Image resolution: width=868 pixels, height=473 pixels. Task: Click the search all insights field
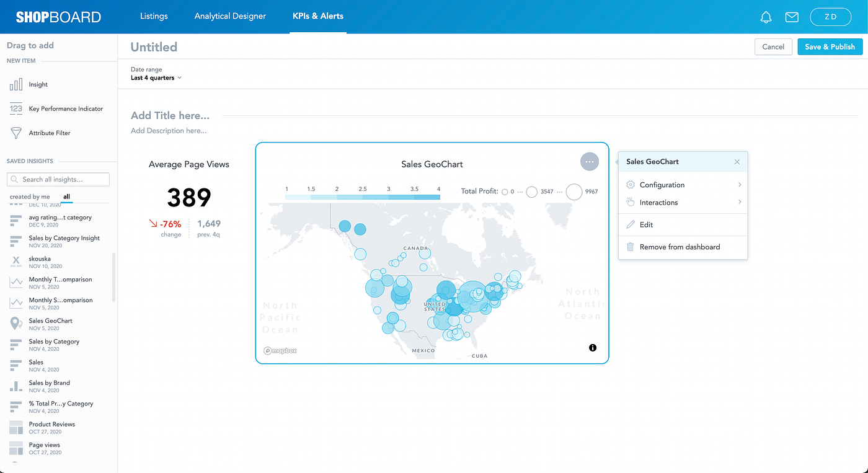click(x=58, y=179)
